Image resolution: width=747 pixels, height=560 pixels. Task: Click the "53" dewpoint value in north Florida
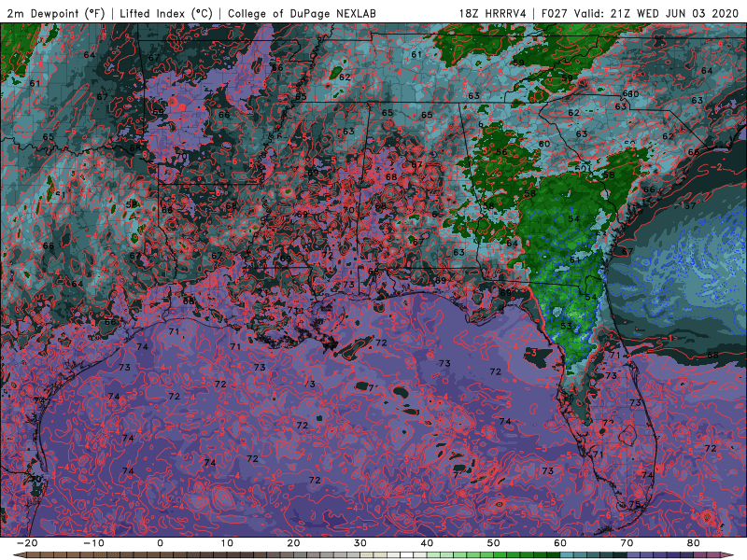[566, 326]
